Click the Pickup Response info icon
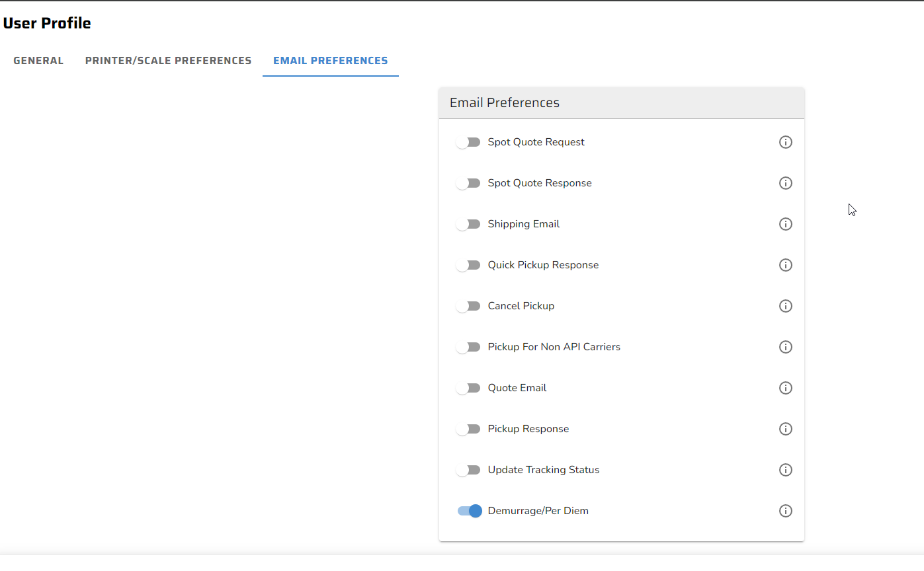924x571 pixels. [x=785, y=429]
